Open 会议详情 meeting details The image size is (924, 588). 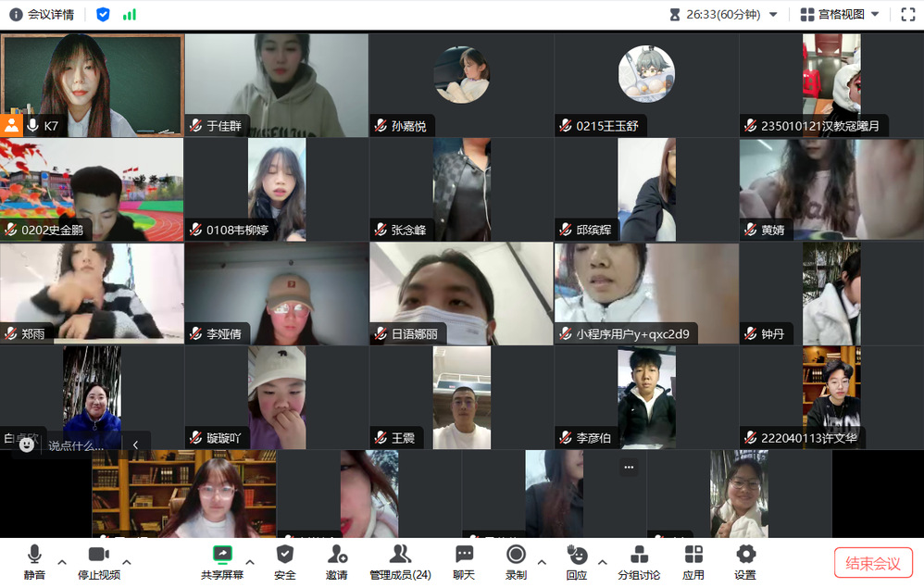coord(42,14)
